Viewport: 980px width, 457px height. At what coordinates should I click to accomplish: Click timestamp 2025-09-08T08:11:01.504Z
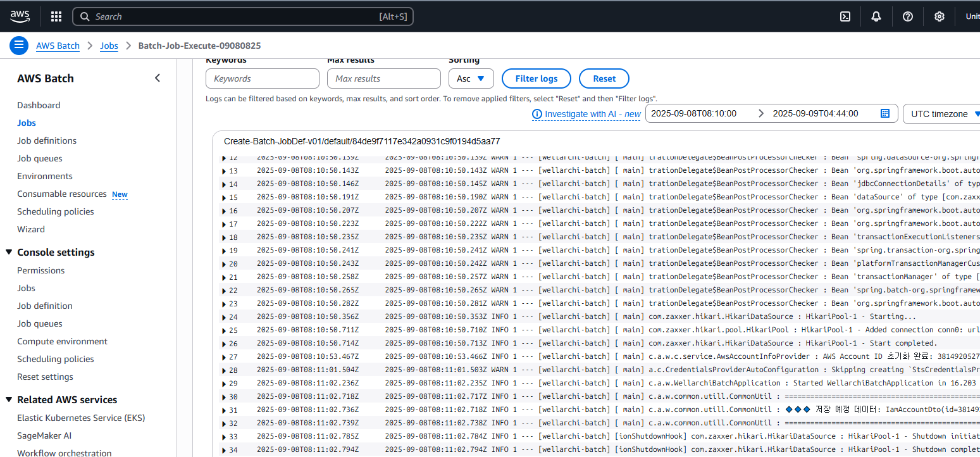point(307,370)
